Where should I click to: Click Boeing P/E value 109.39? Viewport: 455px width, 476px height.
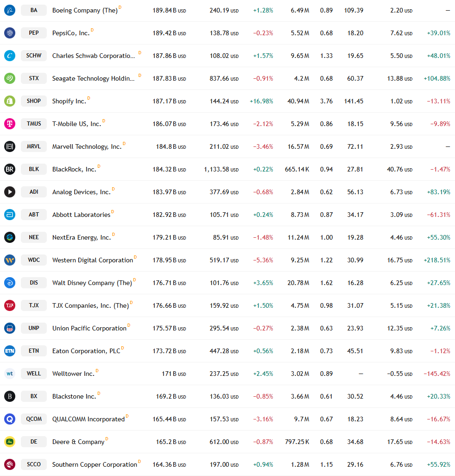click(x=354, y=10)
